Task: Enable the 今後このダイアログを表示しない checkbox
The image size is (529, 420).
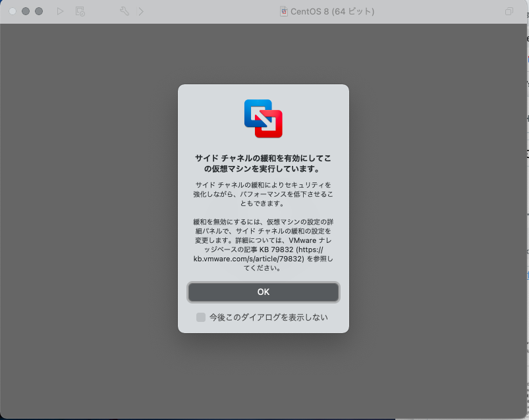Action: [x=200, y=317]
